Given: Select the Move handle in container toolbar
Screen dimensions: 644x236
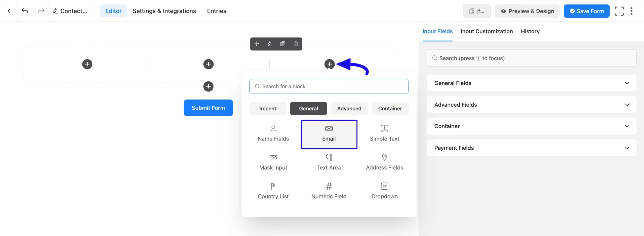Looking at the screenshot, I should 257,44.
